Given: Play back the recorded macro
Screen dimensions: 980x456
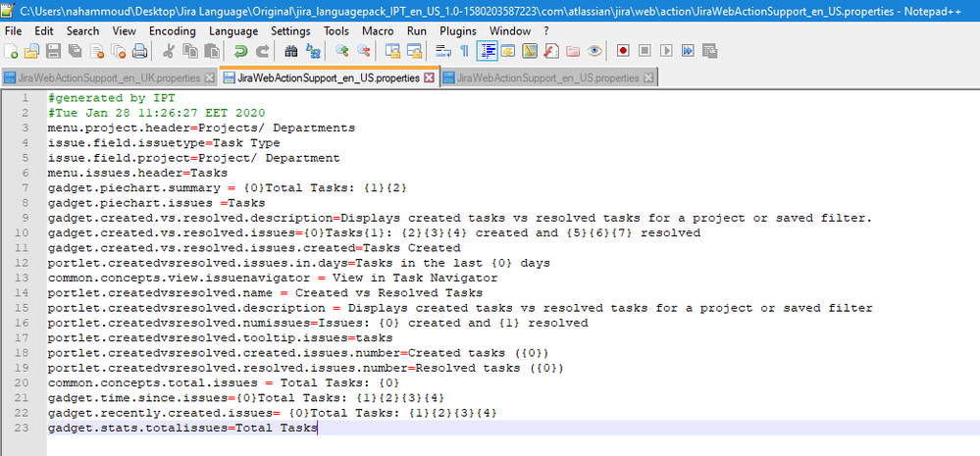Looking at the screenshot, I should coord(667,51).
